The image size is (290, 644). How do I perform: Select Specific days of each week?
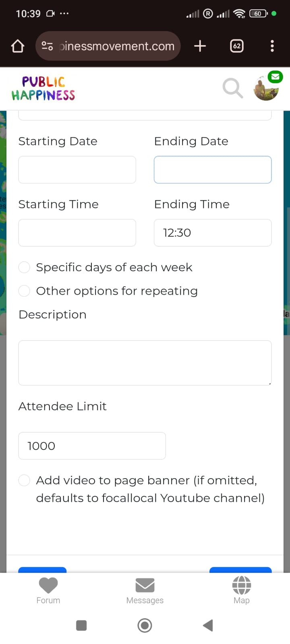25,267
